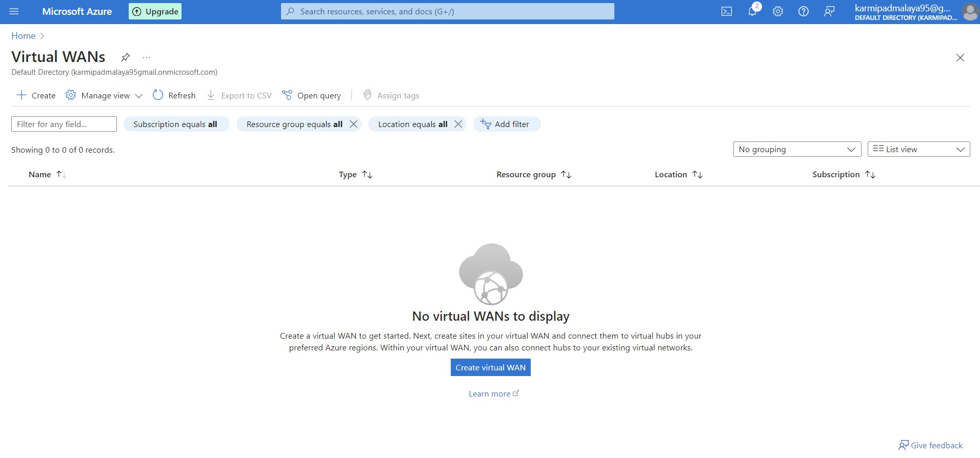Open the account avatar menu
The width and height of the screenshot is (980, 458).
click(970, 11)
